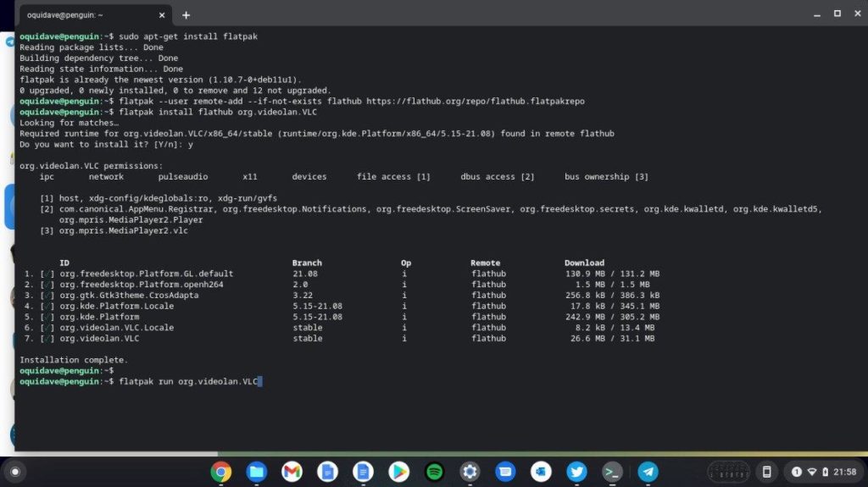Click the 'flatpak run org.videolan.VLC' command
Screen dimensions: 868x487
click(188, 381)
